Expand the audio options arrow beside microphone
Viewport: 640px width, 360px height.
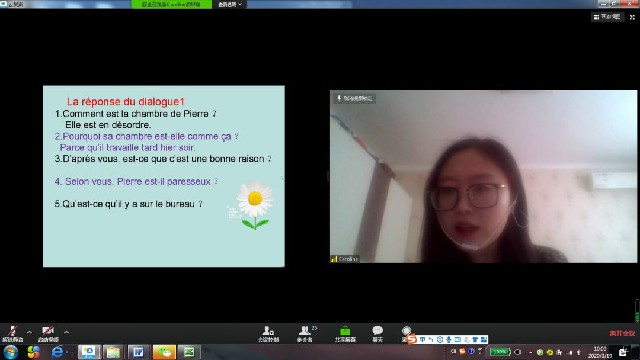29,332
